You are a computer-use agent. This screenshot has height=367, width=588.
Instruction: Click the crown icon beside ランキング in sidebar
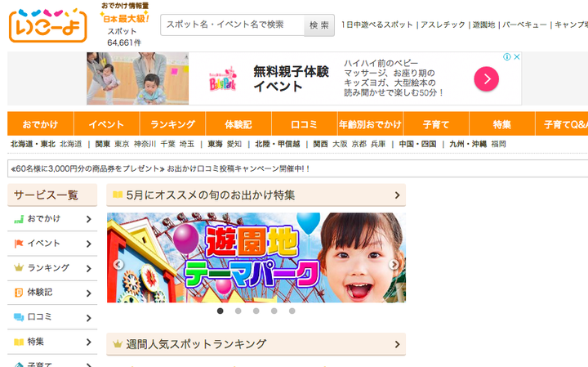tap(19, 268)
